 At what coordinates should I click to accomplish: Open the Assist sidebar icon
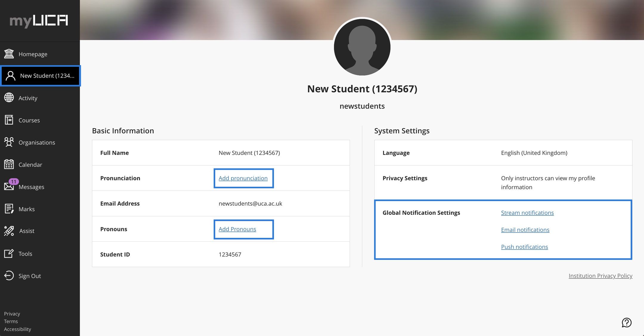tap(9, 231)
